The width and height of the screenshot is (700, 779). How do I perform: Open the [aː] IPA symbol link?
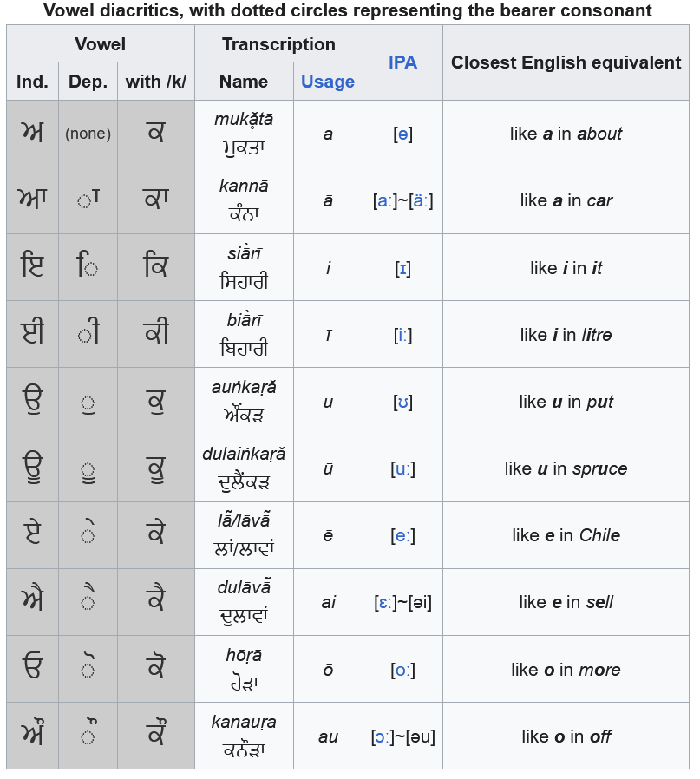point(386,200)
